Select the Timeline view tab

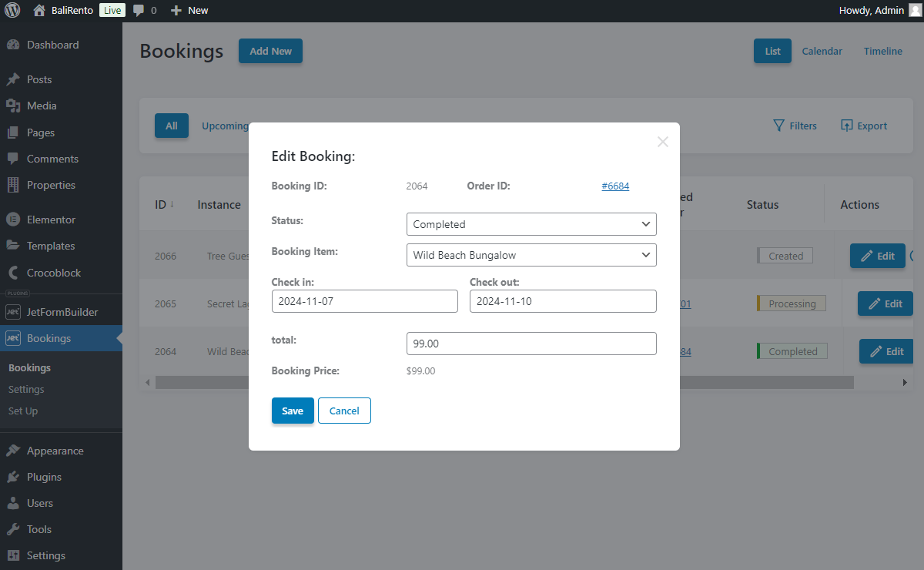coord(882,51)
